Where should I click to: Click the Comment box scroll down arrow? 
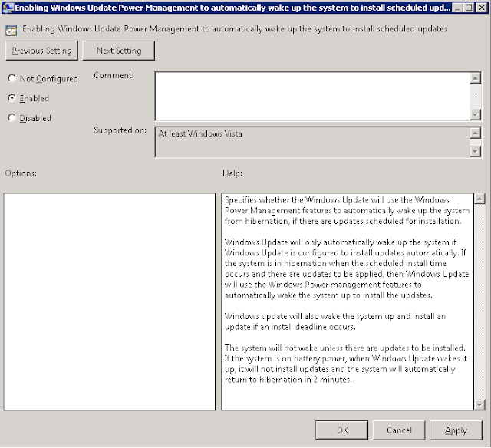[476, 114]
